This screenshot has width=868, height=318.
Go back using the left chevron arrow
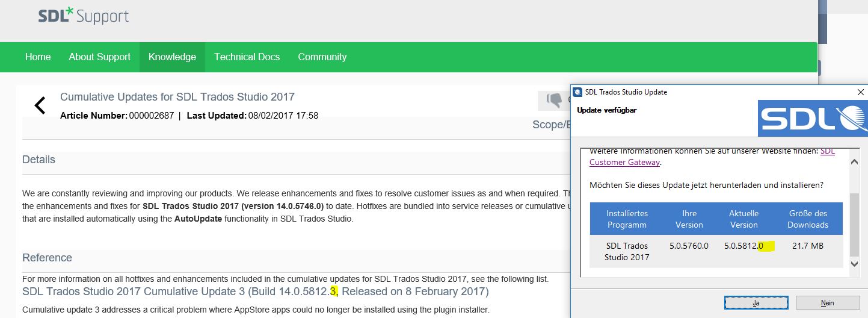(x=40, y=105)
